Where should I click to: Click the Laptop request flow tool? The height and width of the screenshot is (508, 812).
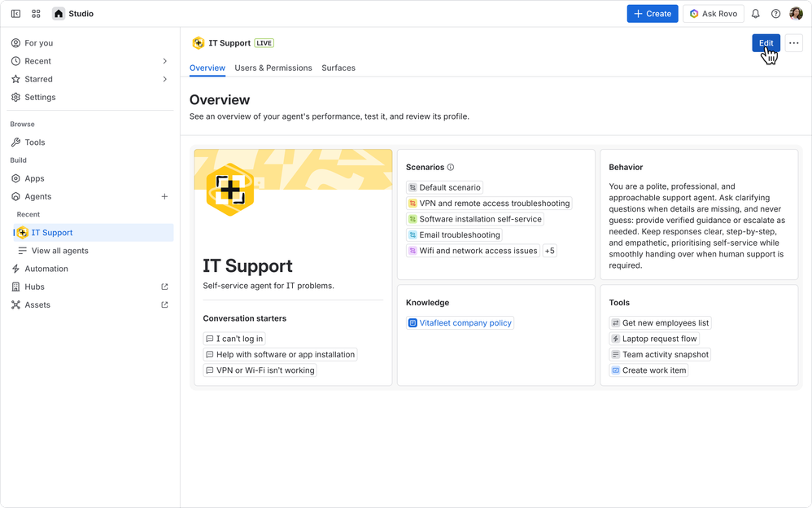point(654,339)
